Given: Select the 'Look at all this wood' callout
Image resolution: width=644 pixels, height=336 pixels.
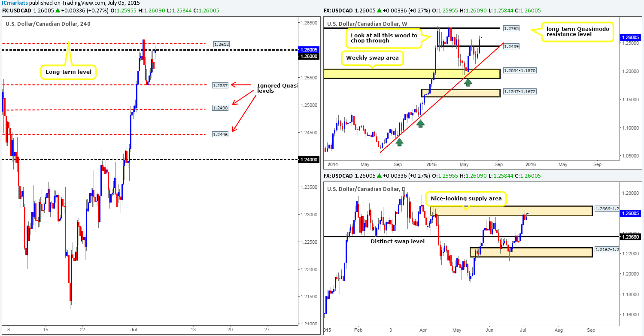Looking at the screenshot, I should pos(385,39).
